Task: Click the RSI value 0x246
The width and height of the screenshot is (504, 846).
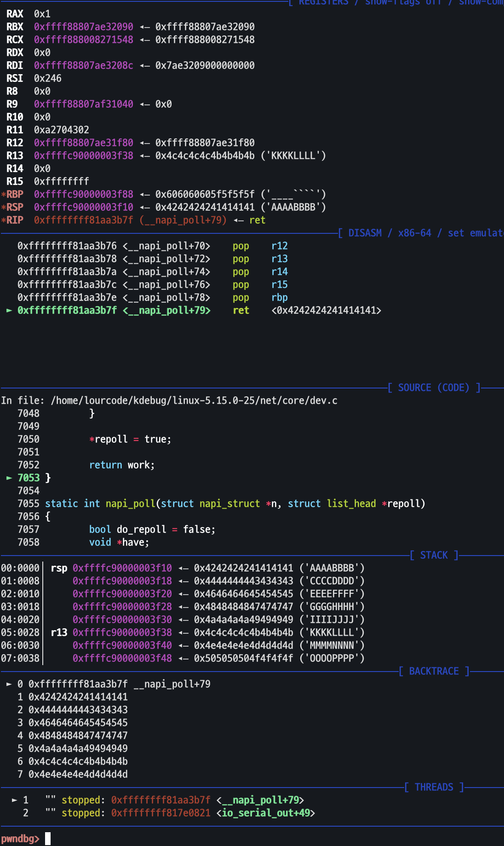Action: [x=48, y=78]
